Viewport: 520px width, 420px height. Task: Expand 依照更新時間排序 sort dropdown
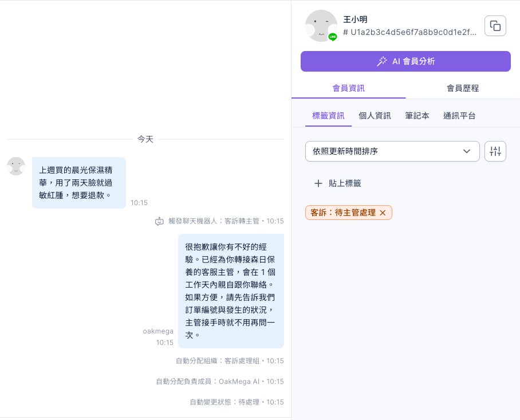pos(392,151)
